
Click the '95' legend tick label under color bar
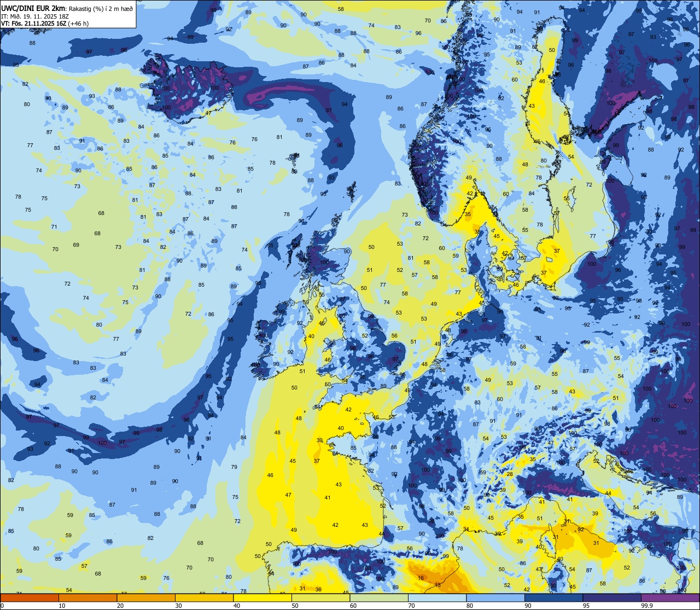pos(587,606)
